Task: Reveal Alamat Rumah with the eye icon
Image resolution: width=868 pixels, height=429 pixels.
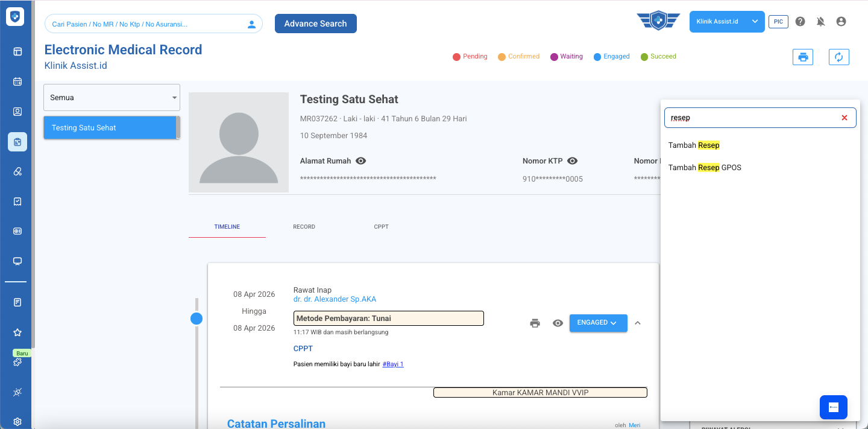Action: tap(361, 161)
